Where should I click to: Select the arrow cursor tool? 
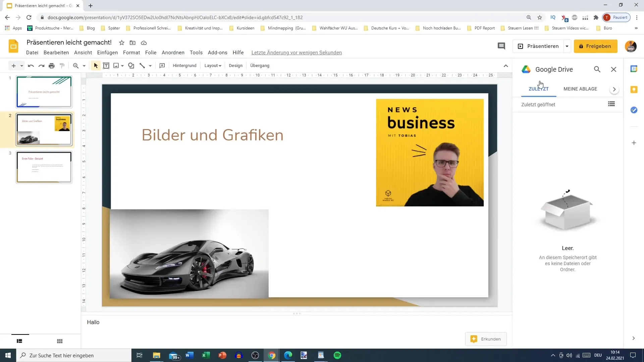pos(96,66)
